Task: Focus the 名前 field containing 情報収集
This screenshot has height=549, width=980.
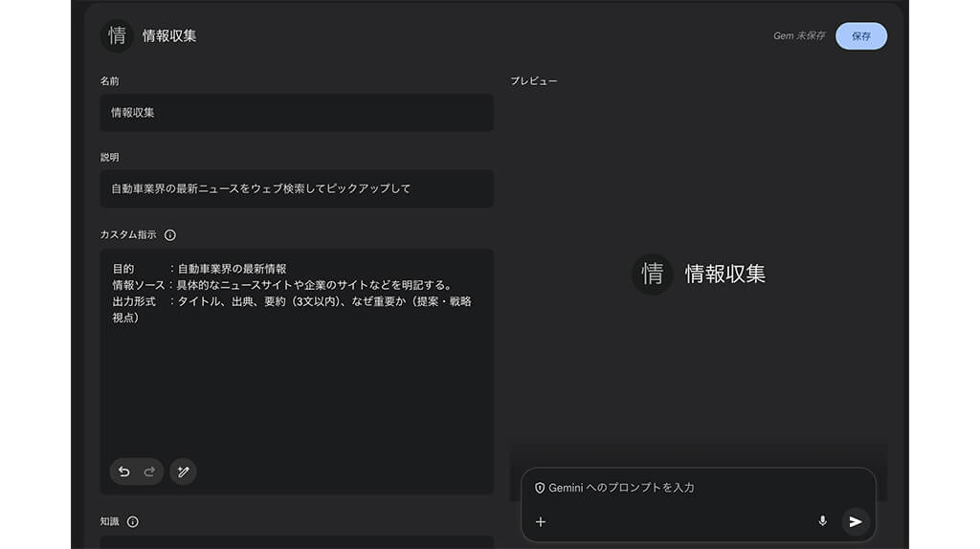Action: point(297,113)
